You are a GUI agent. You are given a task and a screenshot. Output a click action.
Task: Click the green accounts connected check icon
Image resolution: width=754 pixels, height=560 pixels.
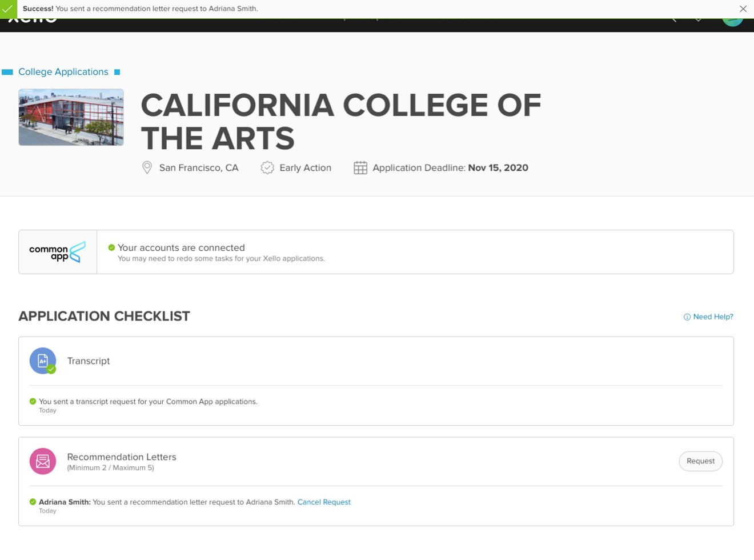tap(111, 247)
